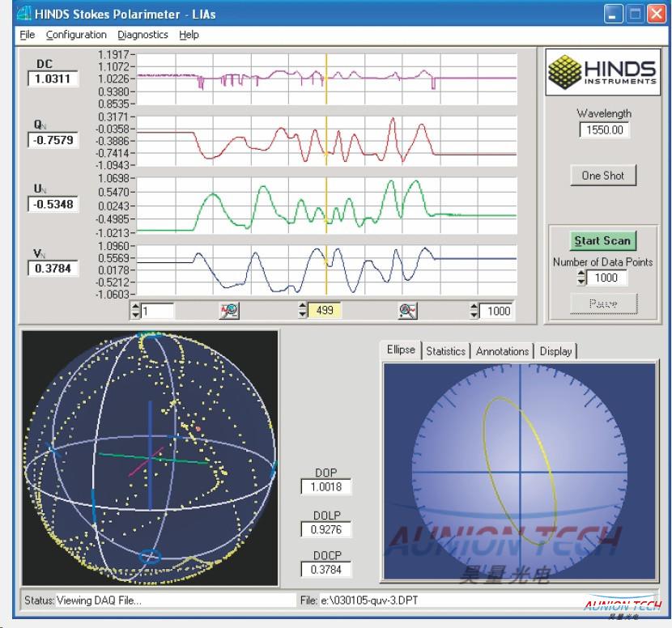Image resolution: width=672 pixels, height=628 pixels.
Task: Click the "DOLP" label
Action: [326, 516]
